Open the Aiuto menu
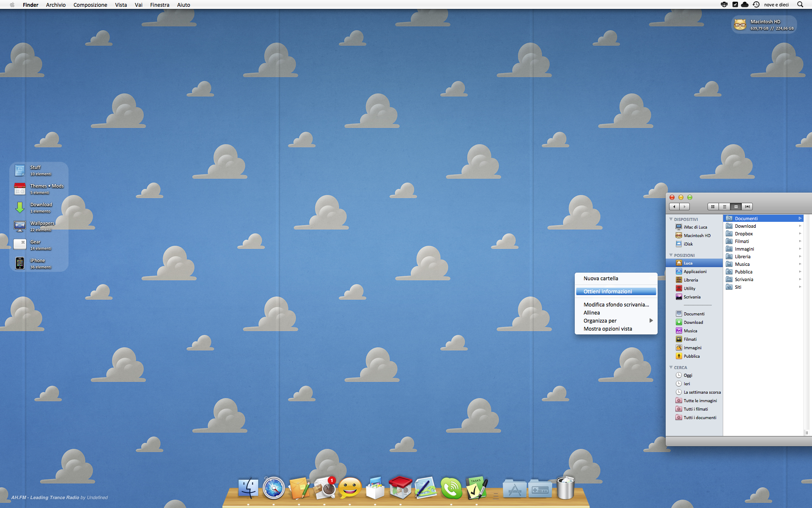This screenshot has height=508, width=812. [184, 5]
